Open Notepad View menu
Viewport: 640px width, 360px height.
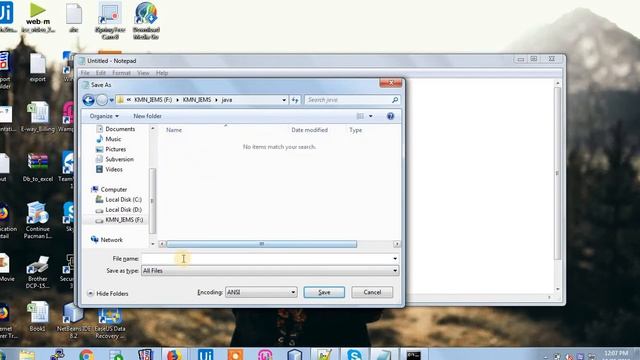coord(143,73)
